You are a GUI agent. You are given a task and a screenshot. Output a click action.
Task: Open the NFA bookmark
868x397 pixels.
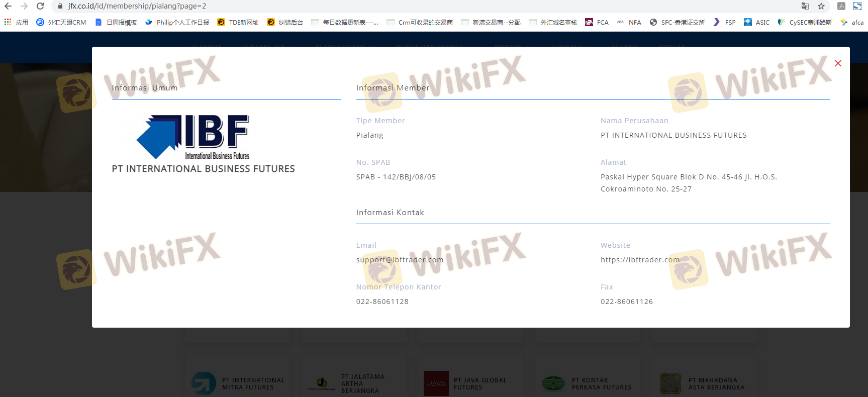pos(629,22)
